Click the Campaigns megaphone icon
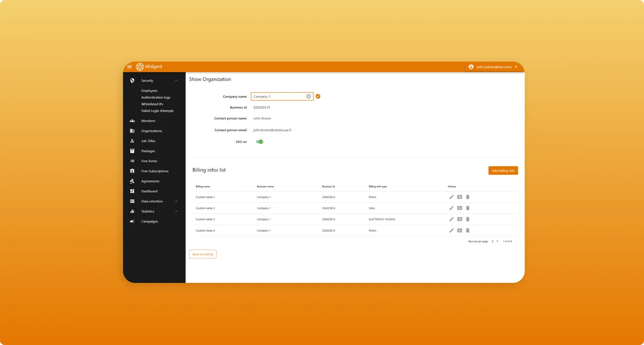Viewport: 644px width, 345px height. click(x=132, y=222)
